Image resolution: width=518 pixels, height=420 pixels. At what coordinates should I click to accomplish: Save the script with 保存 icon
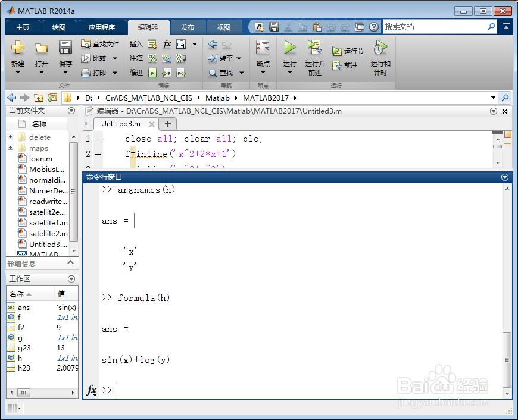pos(65,48)
